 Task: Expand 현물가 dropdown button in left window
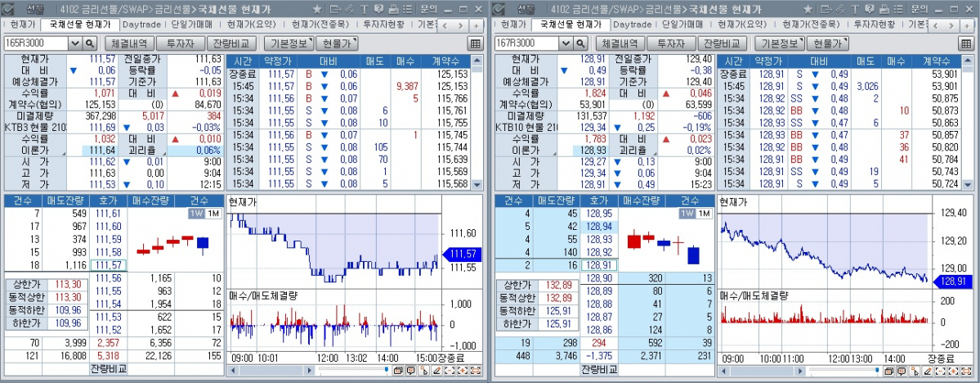click(x=338, y=43)
